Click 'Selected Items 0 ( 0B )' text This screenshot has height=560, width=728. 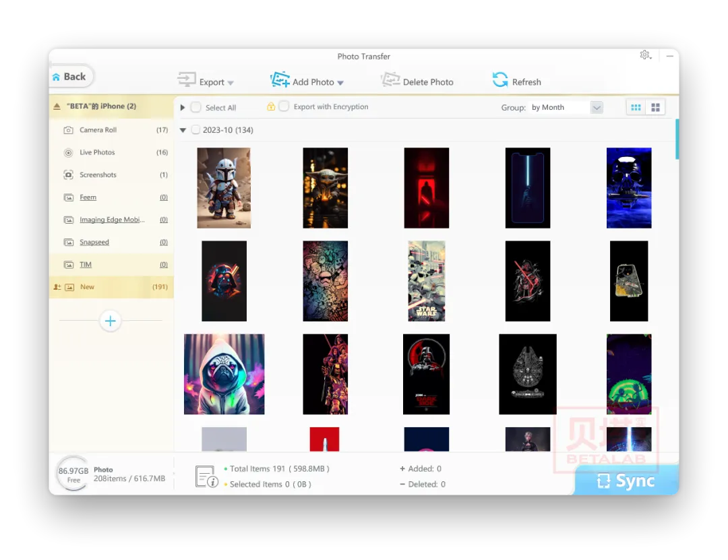[x=270, y=485]
